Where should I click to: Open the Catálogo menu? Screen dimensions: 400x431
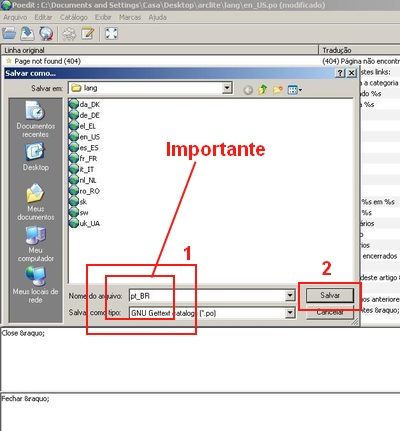tap(74, 17)
